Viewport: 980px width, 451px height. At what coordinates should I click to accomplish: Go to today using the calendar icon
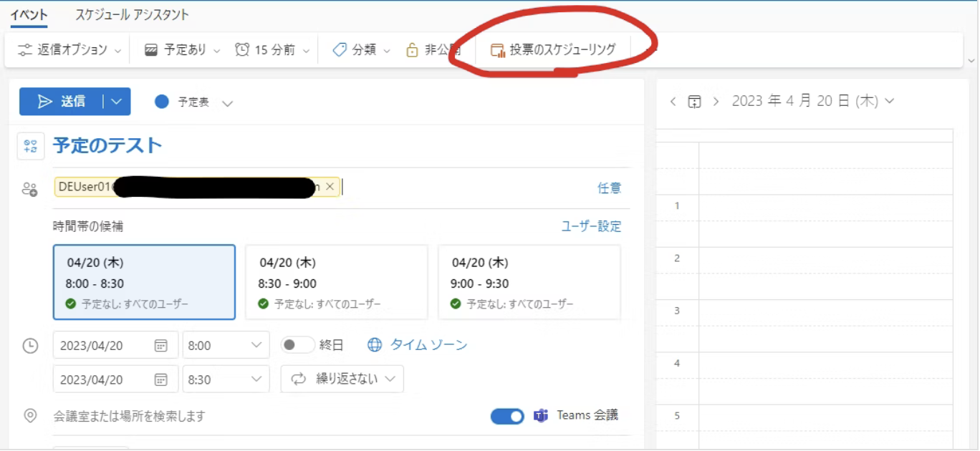coord(694,102)
